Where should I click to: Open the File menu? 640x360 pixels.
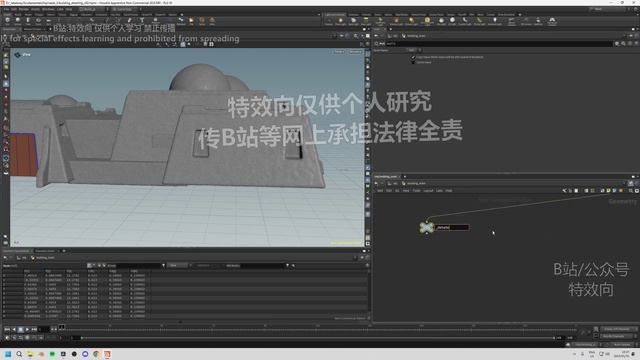click(6, 9)
